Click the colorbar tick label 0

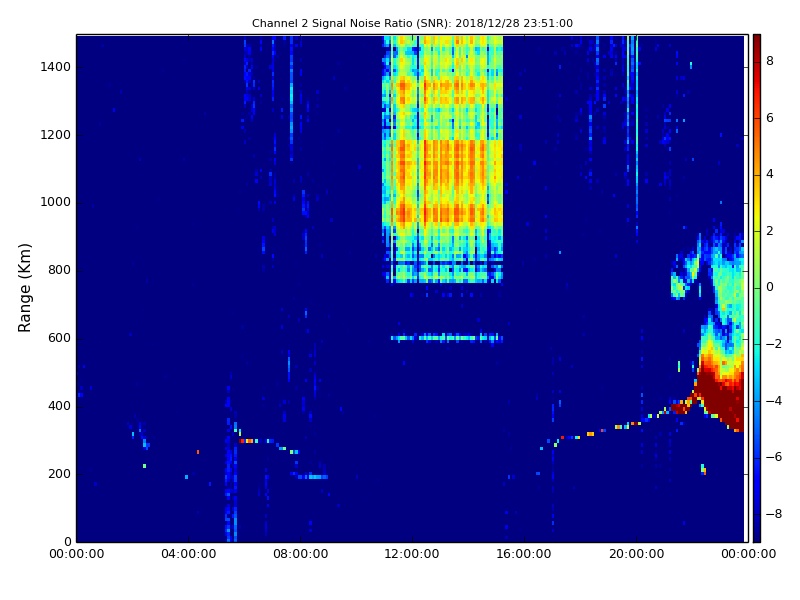[770, 287]
